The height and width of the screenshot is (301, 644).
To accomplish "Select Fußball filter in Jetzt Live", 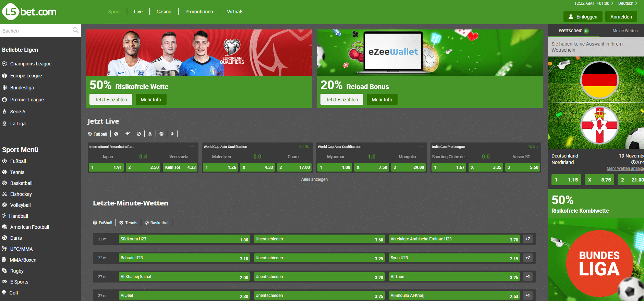I will (97, 134).
